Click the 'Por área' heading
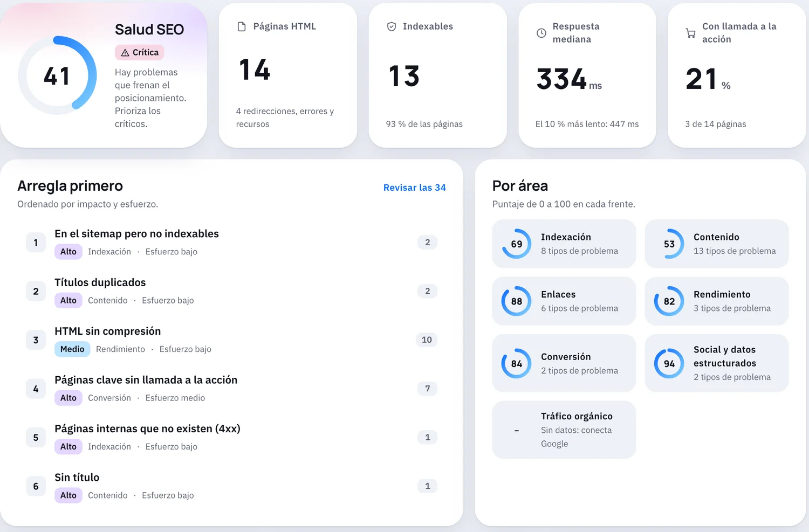This screenshot has width=809, height=532. click(520, 186)
